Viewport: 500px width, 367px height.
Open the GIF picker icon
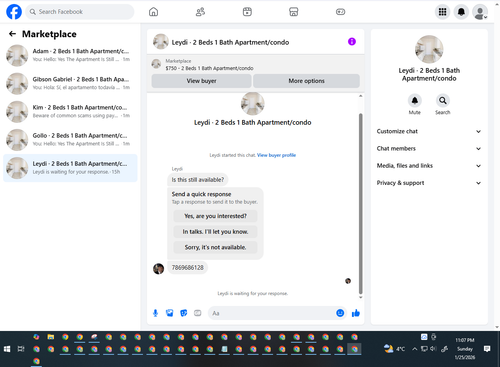point(198,313)
